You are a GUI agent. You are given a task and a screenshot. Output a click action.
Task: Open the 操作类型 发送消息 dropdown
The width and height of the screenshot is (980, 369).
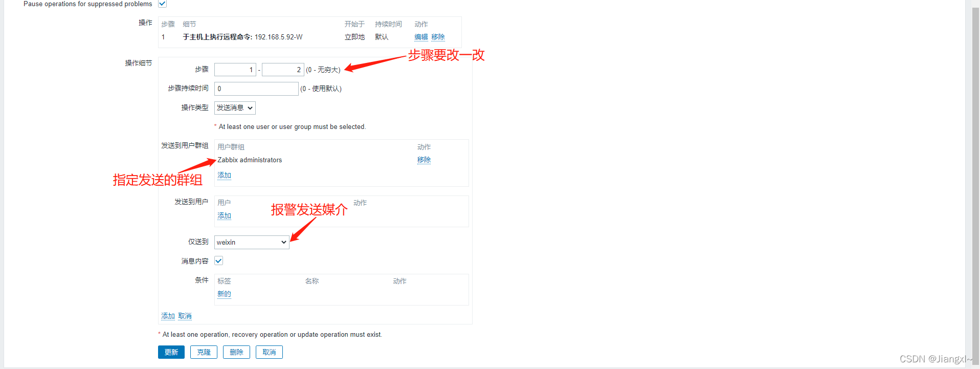click(x=235, y=107)
